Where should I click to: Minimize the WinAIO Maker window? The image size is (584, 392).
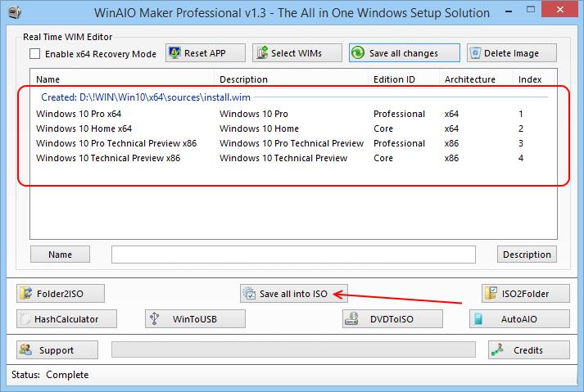(509, 11)
